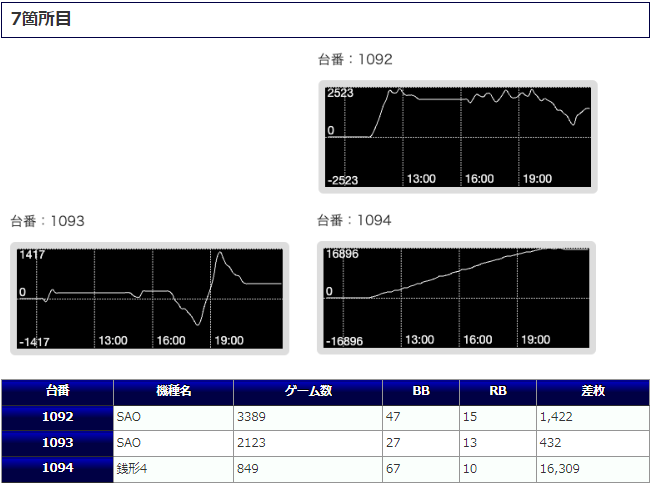
Task: Click game count 2123
Action: [x=251, y=443]
